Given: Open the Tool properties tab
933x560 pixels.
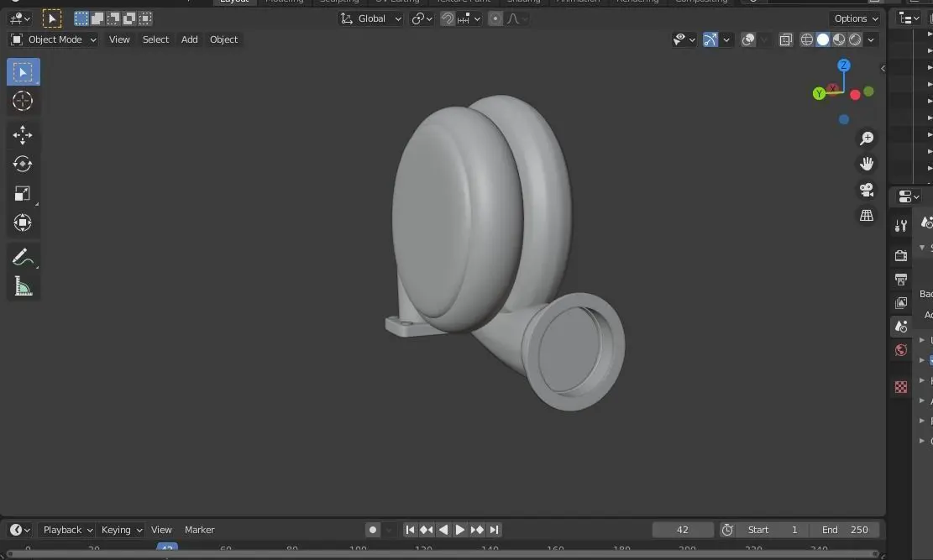Looking at the screenshot, I should pos(901,226).
